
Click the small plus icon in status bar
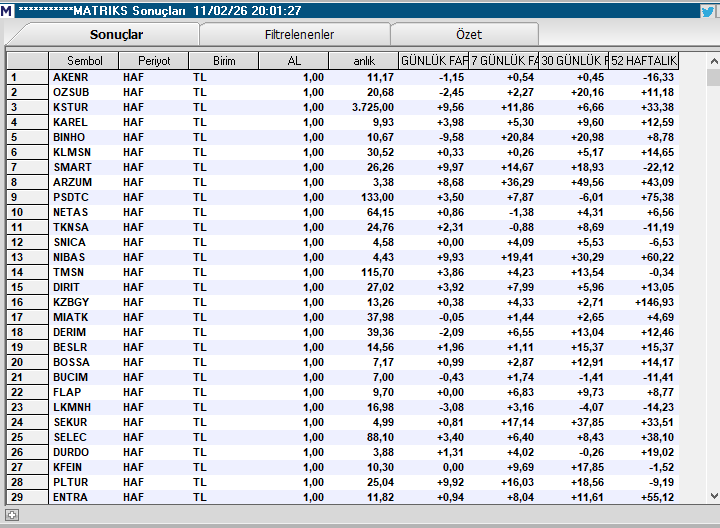pos(12,515)
